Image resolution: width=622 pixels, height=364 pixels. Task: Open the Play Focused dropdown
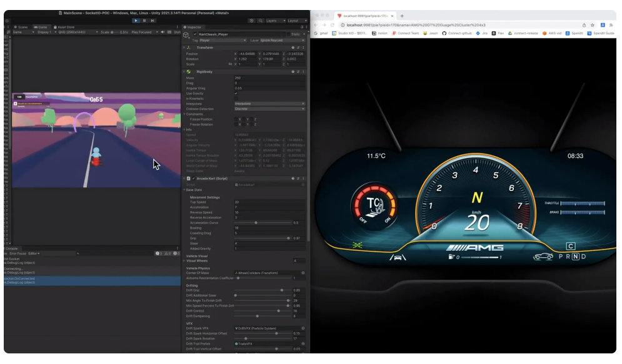(x=144, y=32)
